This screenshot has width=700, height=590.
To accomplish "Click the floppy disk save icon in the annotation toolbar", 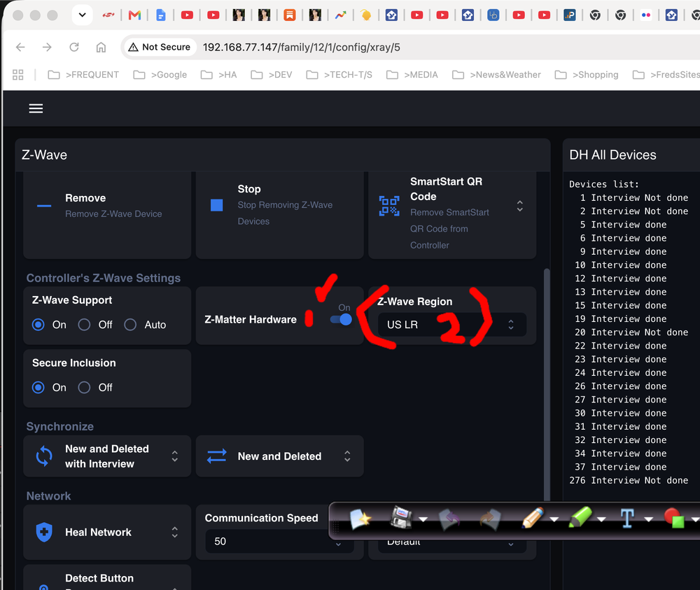I will [x=401, y=518].
